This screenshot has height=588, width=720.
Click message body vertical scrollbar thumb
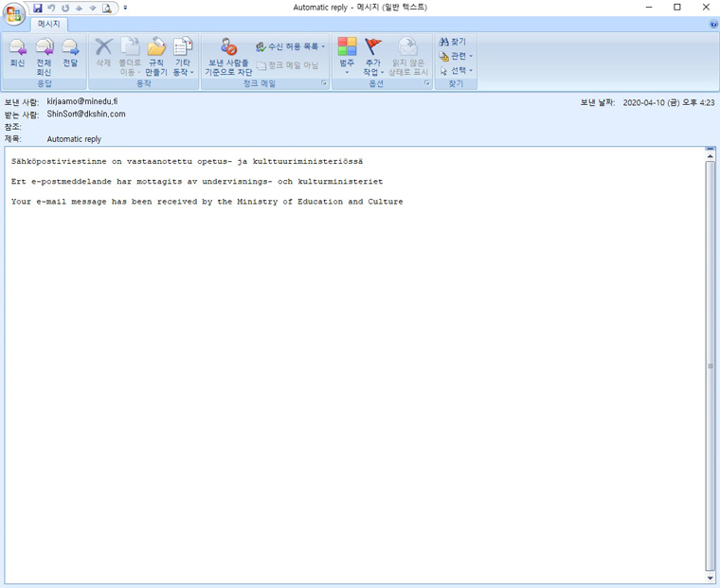711,365
